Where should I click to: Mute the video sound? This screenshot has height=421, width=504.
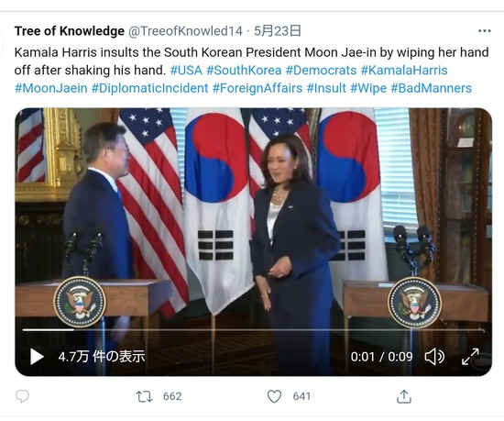tap(434, 357)
